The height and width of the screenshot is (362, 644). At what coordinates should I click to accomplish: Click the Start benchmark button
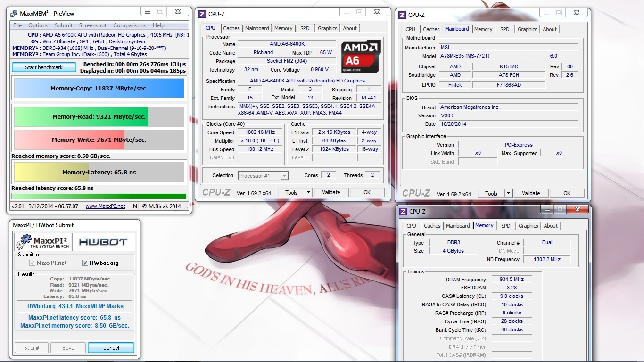tap(44, 67)
